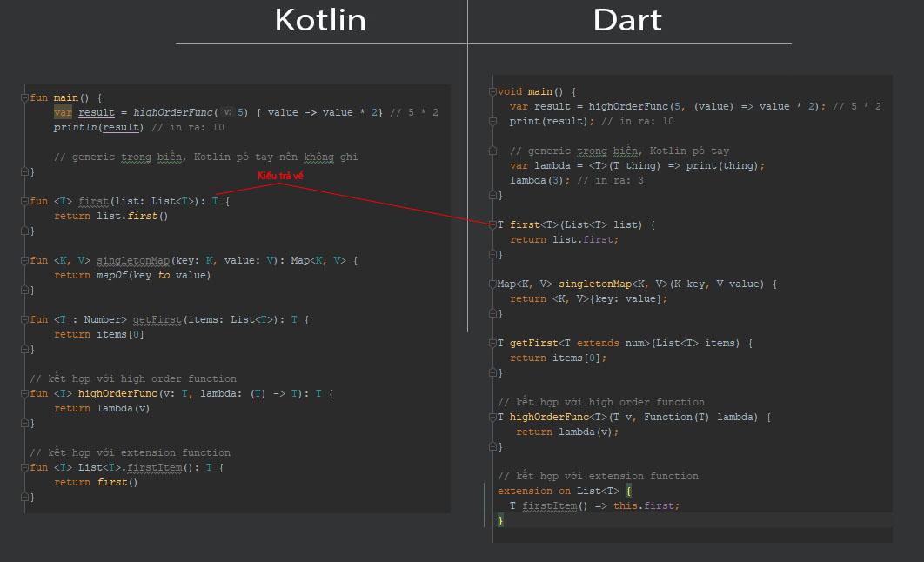Click 'return mapOf(key to value)' line
The width and height of the screenshot is (924, 562).
[x=132, y=275]
